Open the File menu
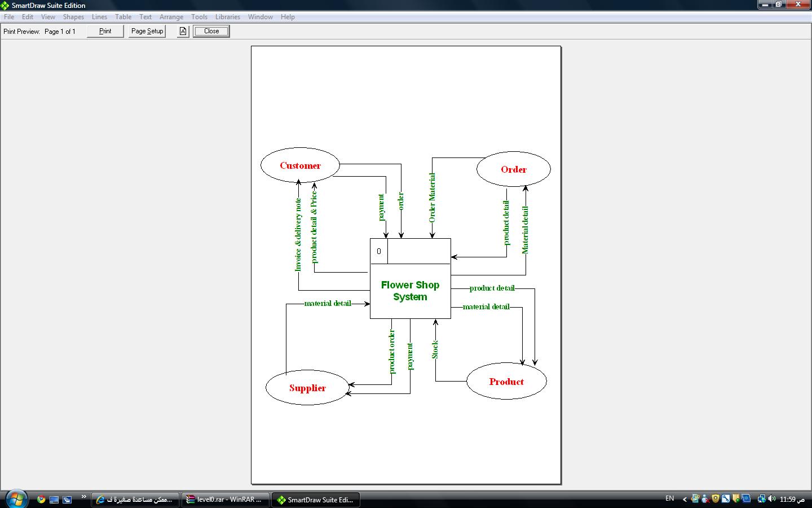 tap(9, 17)
